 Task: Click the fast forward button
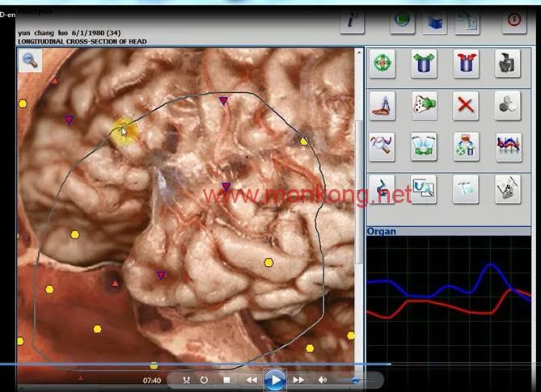tap(298, 380)
